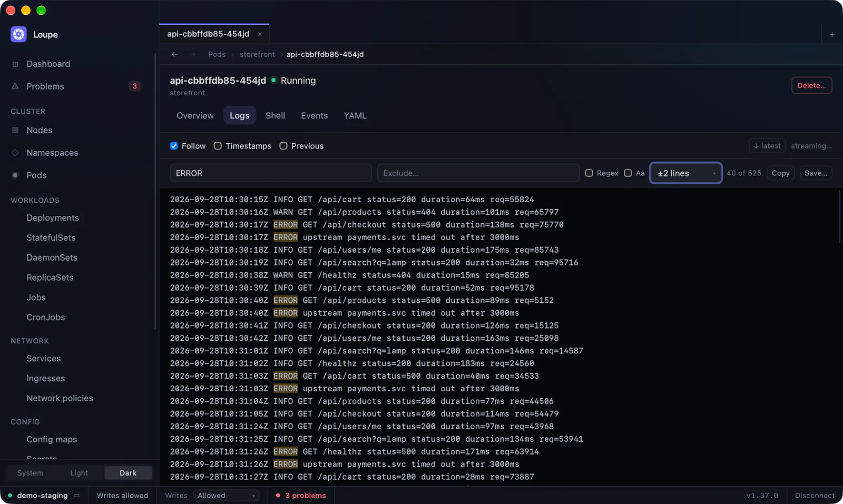The image size is (843, 504).
Task: Click the log line with req=75770
Action: 367,225
